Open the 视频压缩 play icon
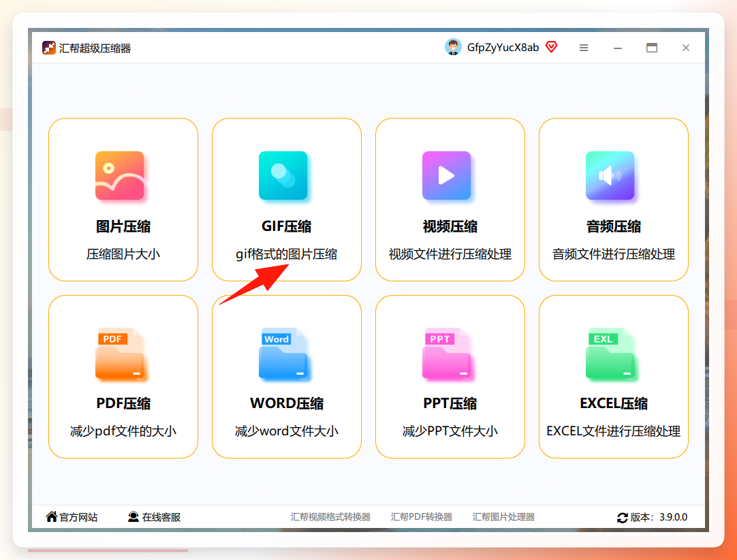Screen dimensions: 737x560 click(x=447, y=176)
